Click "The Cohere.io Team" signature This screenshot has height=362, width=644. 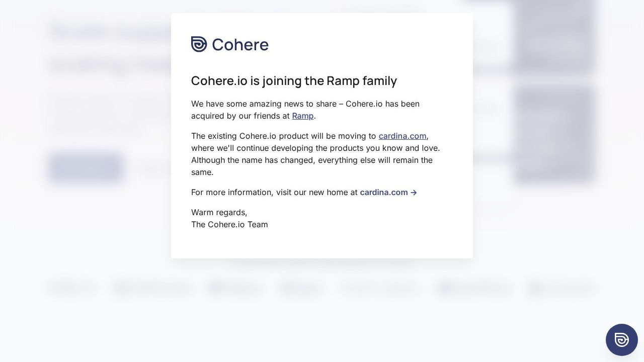pyautogui.click(x=229, y=225)
